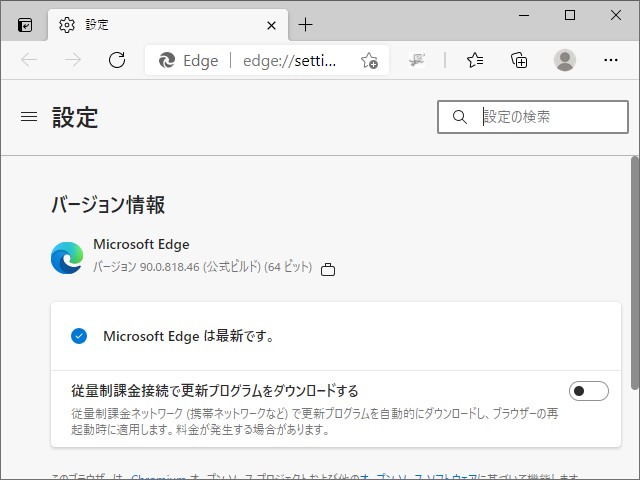The width and height of the screenshot is (640, 480).
Task: Select the 設定 settings tab
Action: (x=168, y=25)
